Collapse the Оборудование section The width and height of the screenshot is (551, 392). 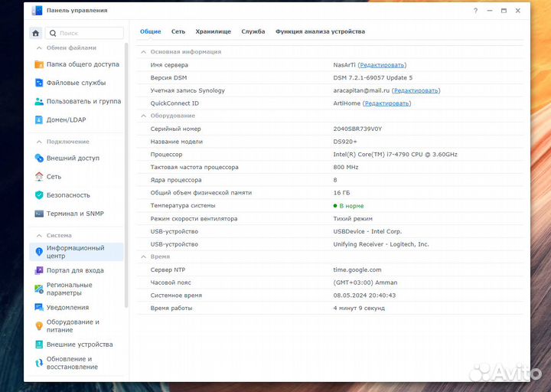[x=143, y=116]
